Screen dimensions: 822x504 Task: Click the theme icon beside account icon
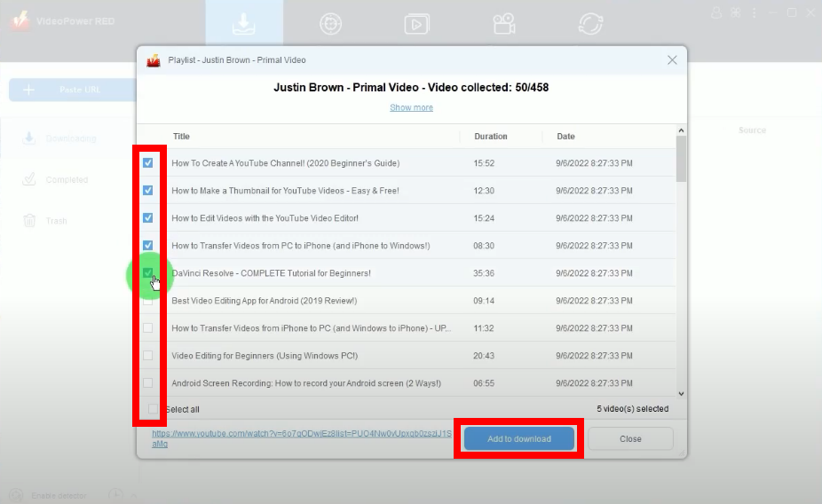click(x=736, y=13)
